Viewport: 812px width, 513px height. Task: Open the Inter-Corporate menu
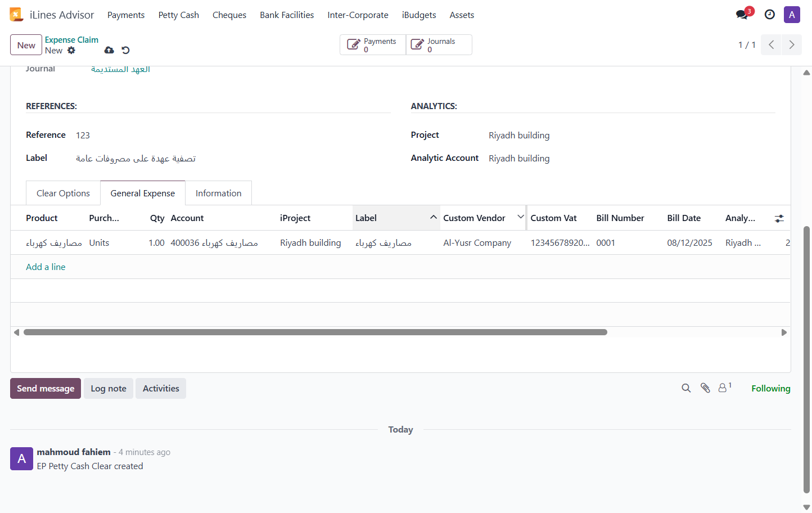(x=358, y=15)
